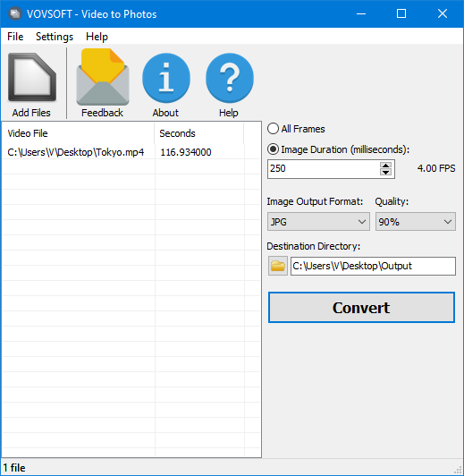Image resolution: width=464 pixels, height=476 pixels.
Task: Open the Feedback envelope icon
Action: coord(103,77)
